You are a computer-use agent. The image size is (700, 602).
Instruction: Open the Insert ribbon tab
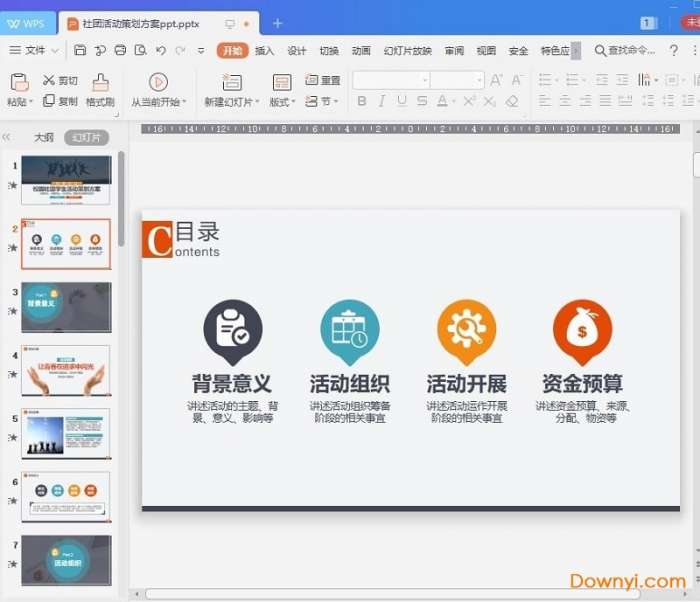tap(264, 50)
